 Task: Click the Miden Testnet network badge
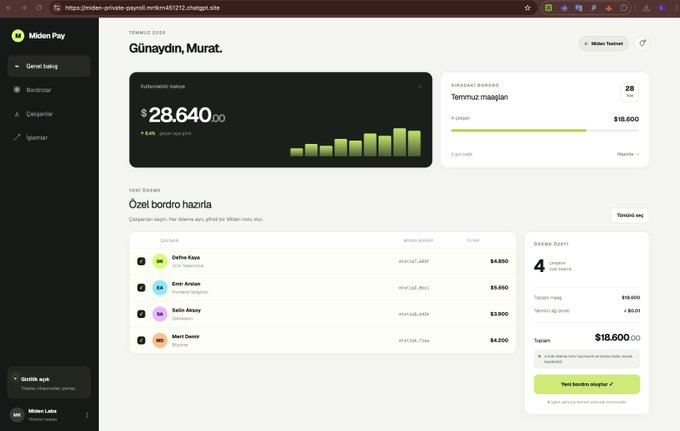[x=603, y=43]
